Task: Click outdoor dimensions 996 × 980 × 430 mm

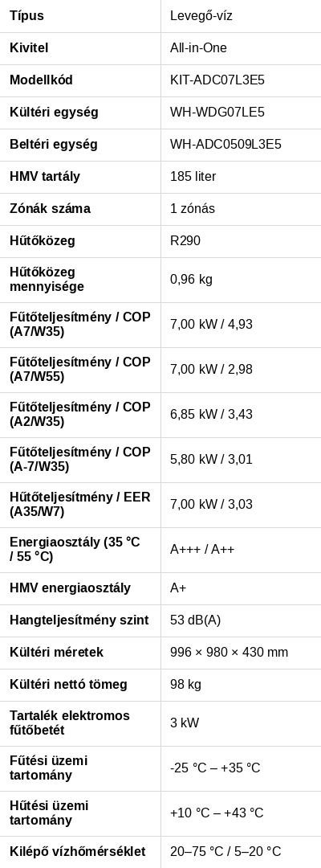Action: tap(230, 653)
